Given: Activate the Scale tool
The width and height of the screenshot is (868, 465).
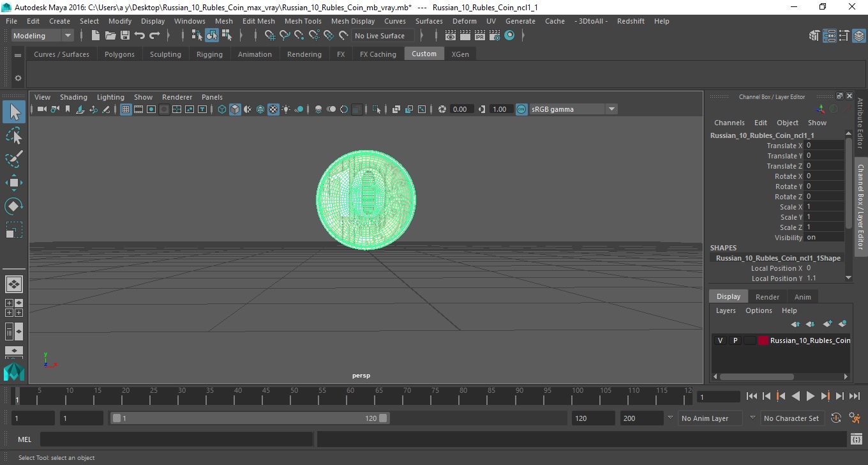Looking at the screenshot, I should click(14, 230).
